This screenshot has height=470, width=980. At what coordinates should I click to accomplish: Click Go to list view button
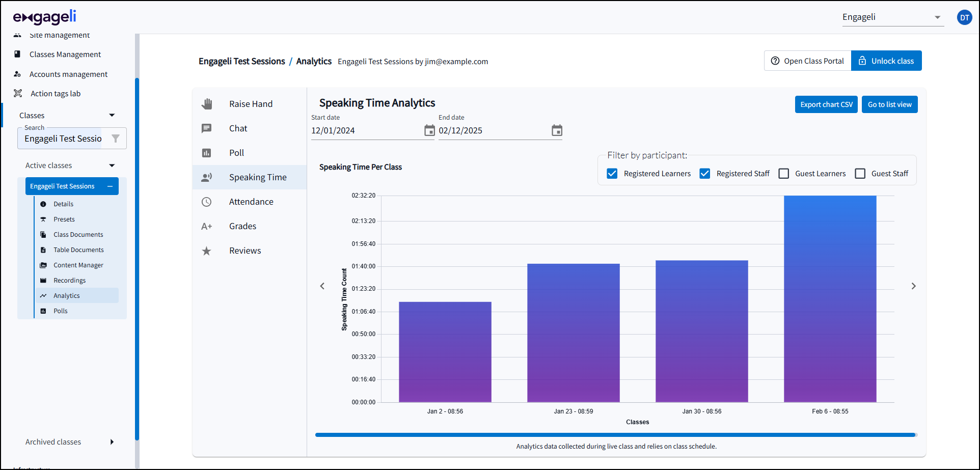point(889,104)
